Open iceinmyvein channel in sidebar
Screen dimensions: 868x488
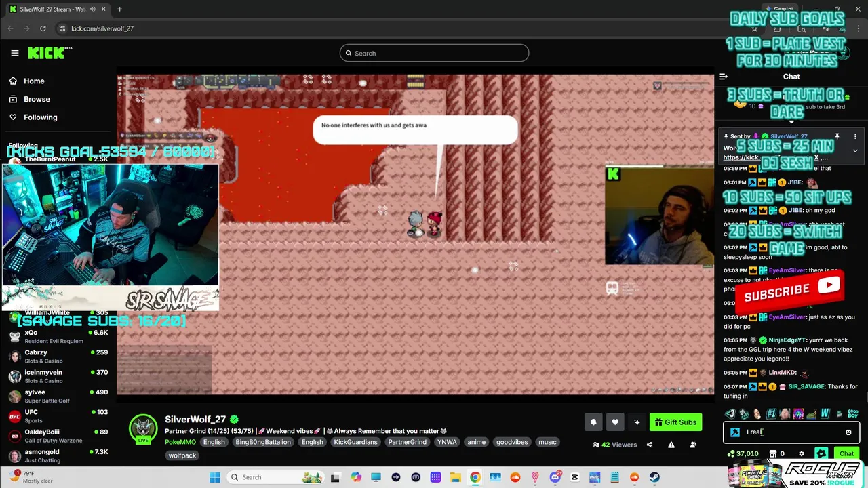coord(57,376)
